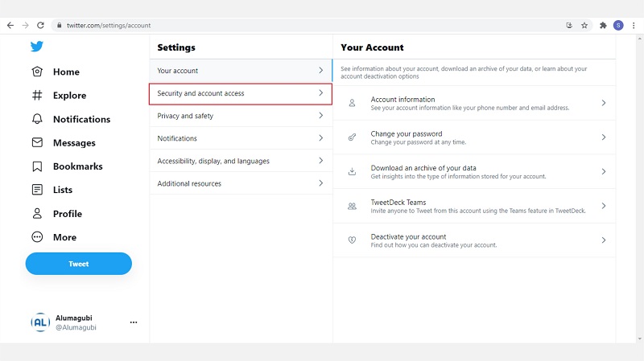
Task: Click the Bookmarks ribbon icon
Action: pyautogui.click(x=37, y=166)
